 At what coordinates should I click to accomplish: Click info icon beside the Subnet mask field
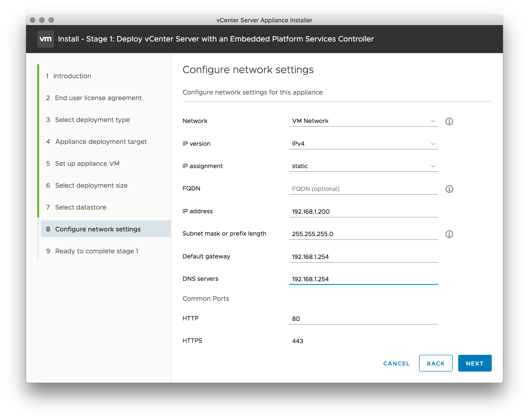[449, 234]
